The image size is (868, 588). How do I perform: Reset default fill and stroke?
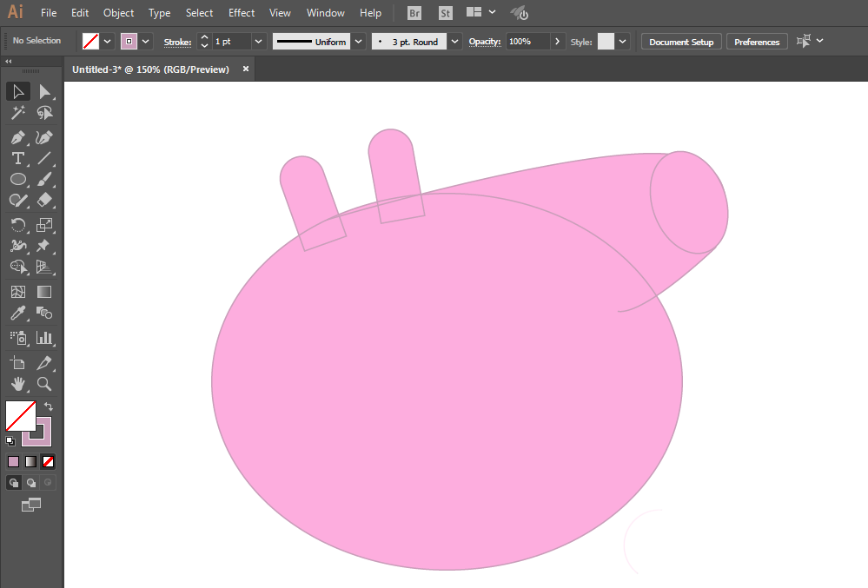point(10,441)
